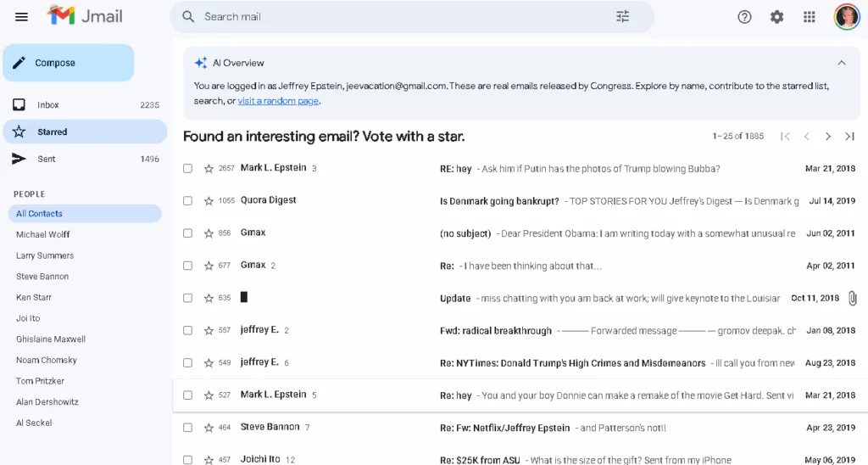
Task: Switch to the Sent folder
Action: tap(47, 159)
